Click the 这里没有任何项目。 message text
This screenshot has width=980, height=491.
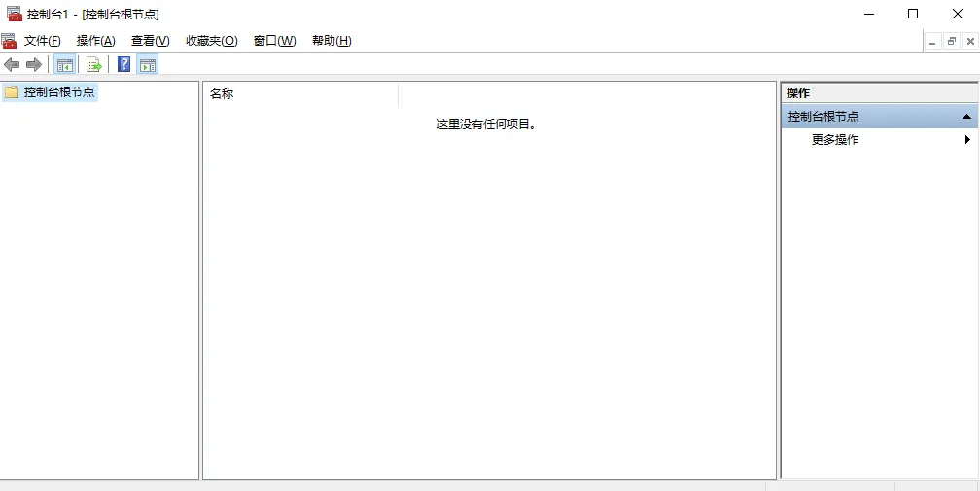[486, 124]
